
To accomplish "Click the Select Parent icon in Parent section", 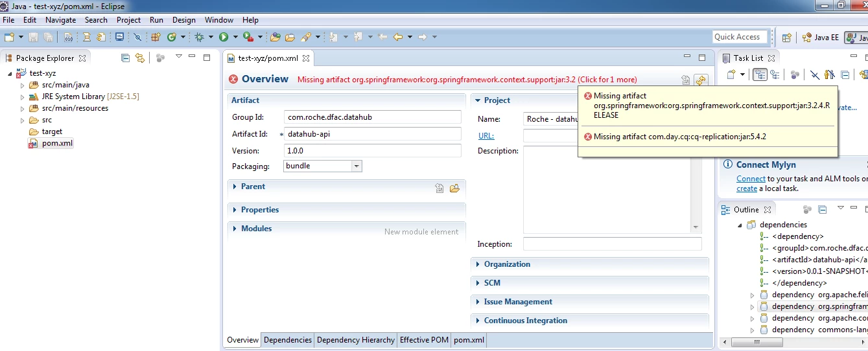I will click(x=440, y=188).
